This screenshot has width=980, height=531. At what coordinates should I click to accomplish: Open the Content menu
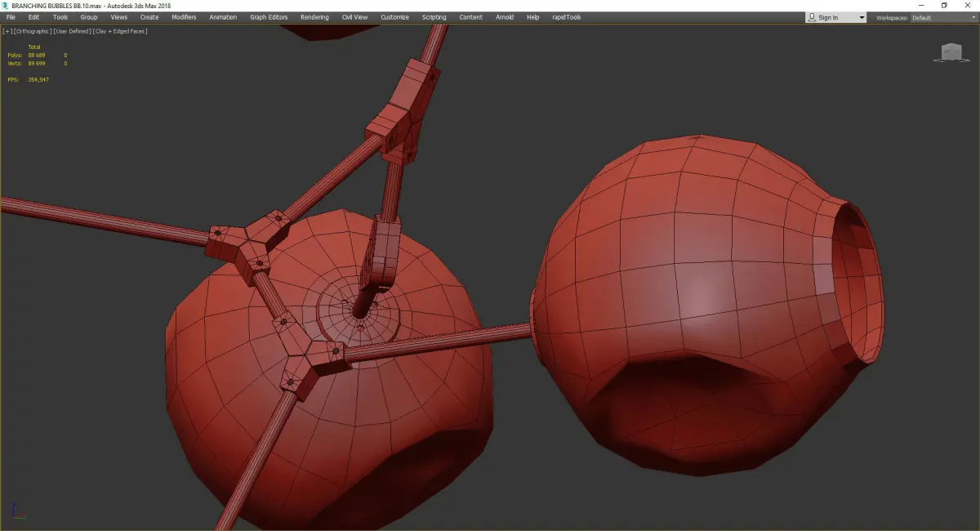(470, 17)
